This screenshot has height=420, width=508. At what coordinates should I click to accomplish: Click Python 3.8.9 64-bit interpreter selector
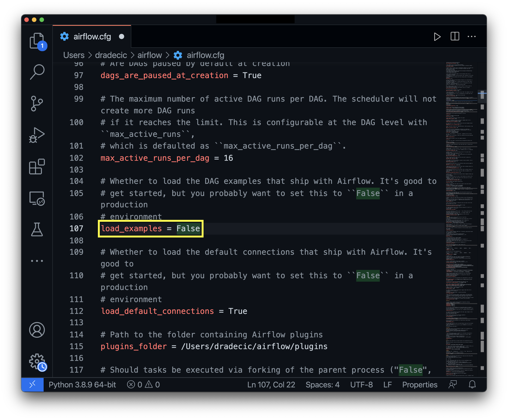[x=82, y=385]
